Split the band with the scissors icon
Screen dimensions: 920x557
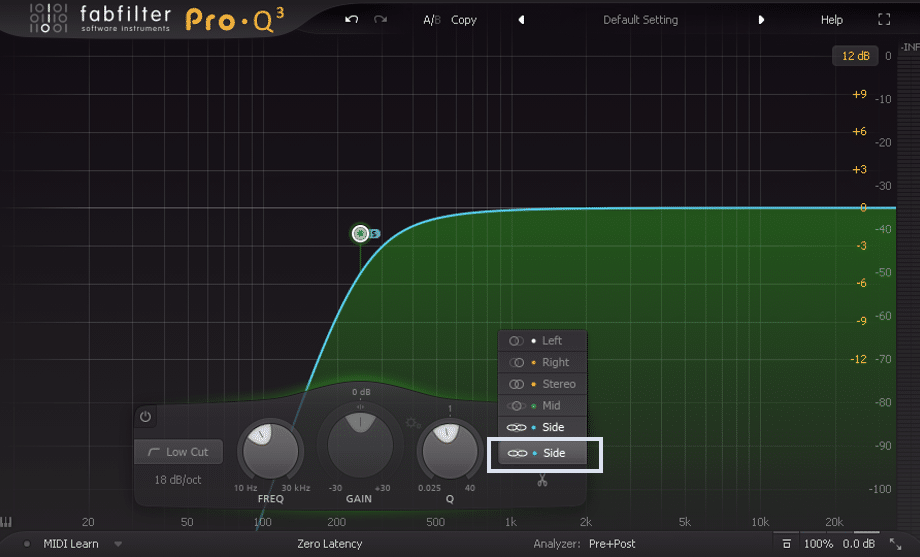(x=542, y=481)
